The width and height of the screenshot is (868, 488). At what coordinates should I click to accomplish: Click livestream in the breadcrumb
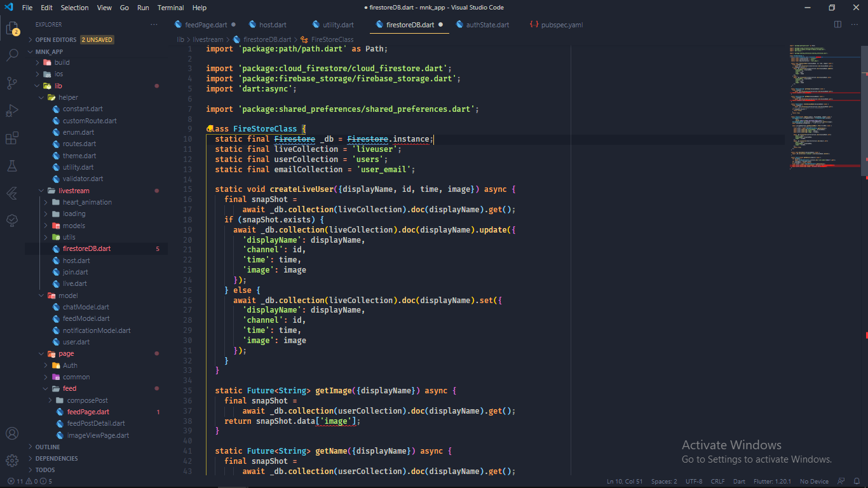(x=208, y=39)
